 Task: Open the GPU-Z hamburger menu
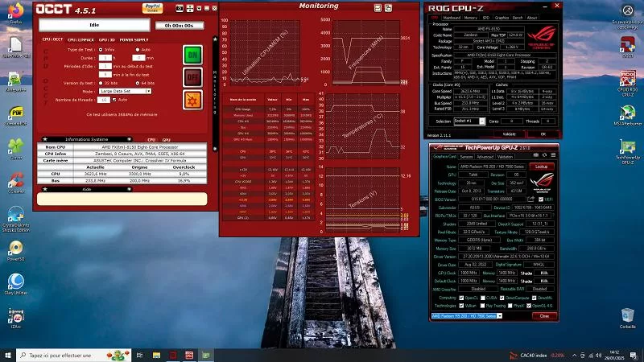[553, 155]
